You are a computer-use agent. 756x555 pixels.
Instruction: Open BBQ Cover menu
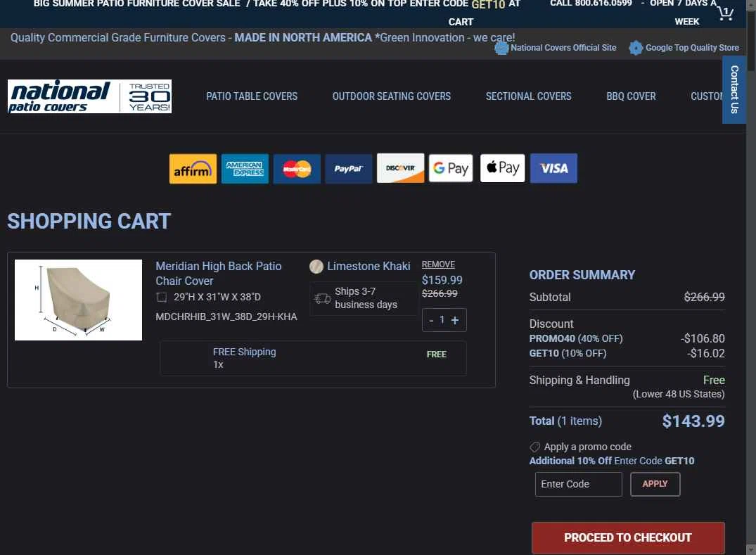click(x=631, y=96)
